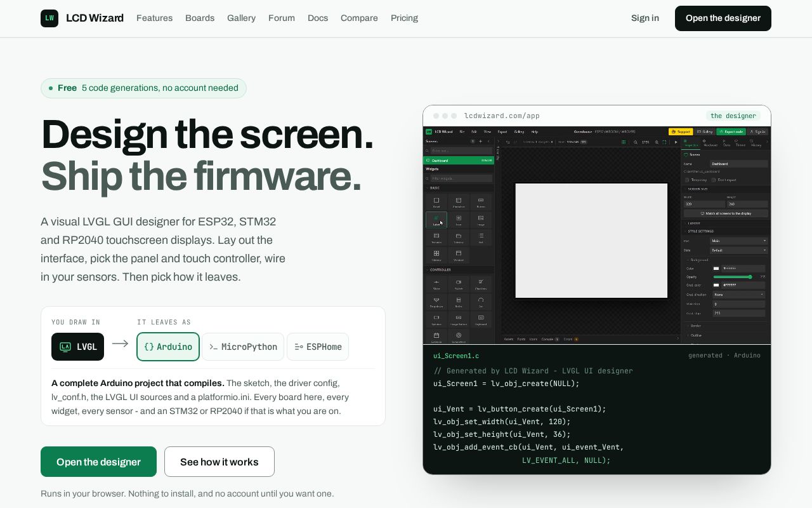The image size is (812, 508).
Task: Click the yellow Support button in preview
Action: (x=681, y=131)
